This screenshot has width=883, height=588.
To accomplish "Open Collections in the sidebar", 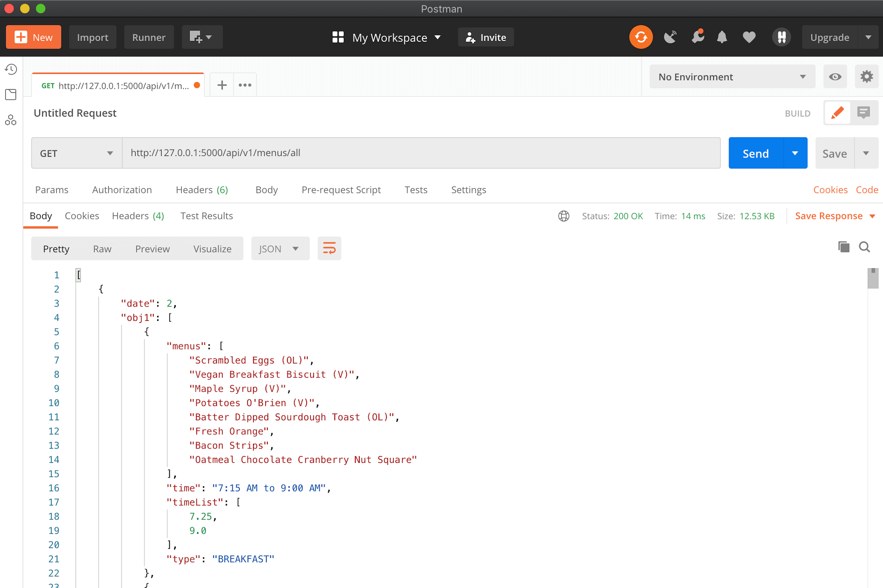I will pyautogui.click(x=11, y=95).
